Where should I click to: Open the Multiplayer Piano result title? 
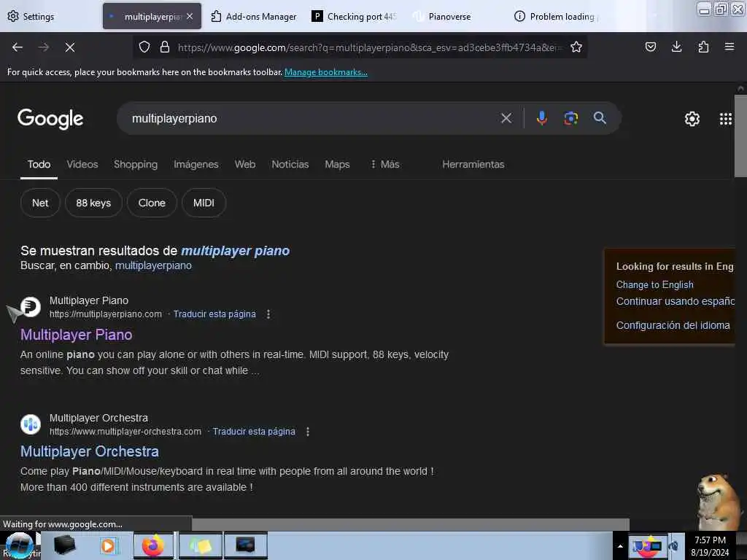click(x=76, y=335)
